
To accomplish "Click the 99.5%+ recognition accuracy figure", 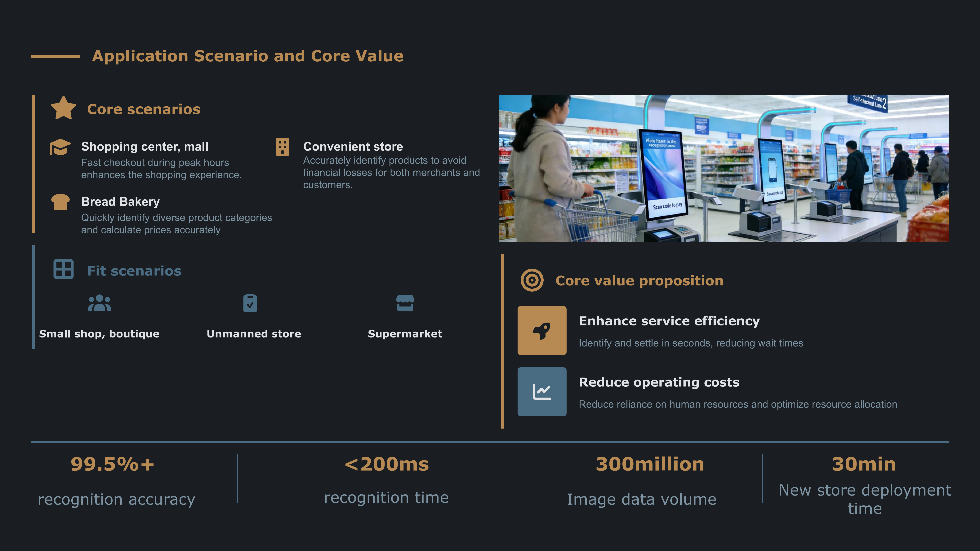I will tap(113, 464).
